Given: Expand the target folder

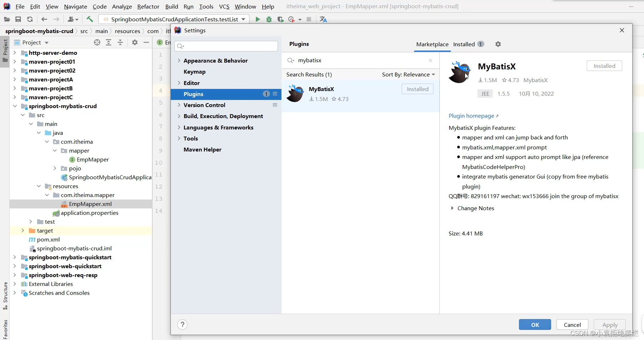Looking at the screenshot, I should click(23, 230).
